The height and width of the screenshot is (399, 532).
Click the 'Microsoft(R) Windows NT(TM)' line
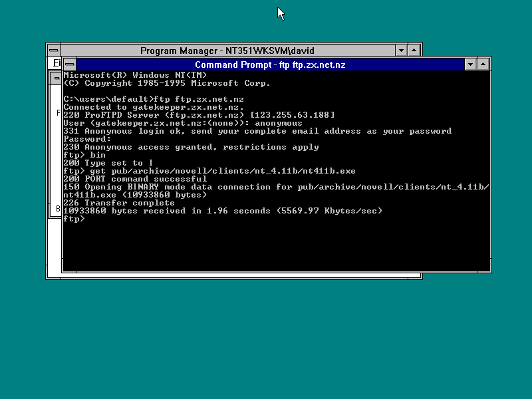[x=135, y=75]
